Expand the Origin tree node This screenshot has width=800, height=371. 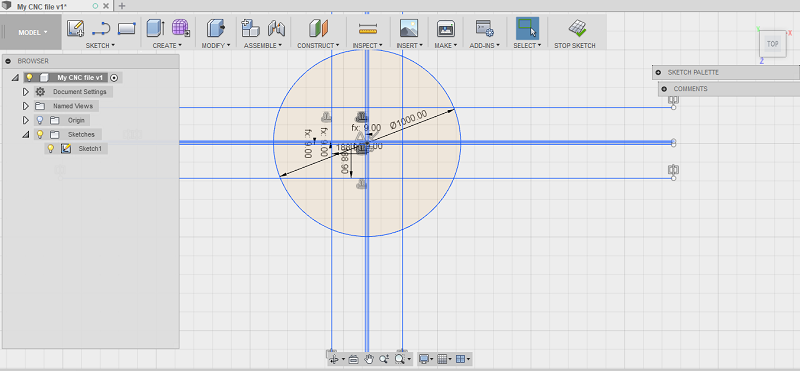[26, 120]
